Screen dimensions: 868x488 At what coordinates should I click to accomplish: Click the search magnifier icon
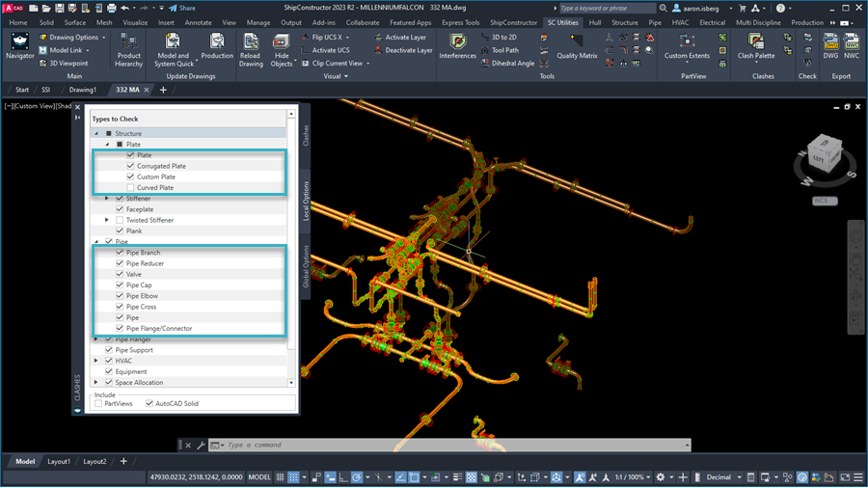[664, 8]
